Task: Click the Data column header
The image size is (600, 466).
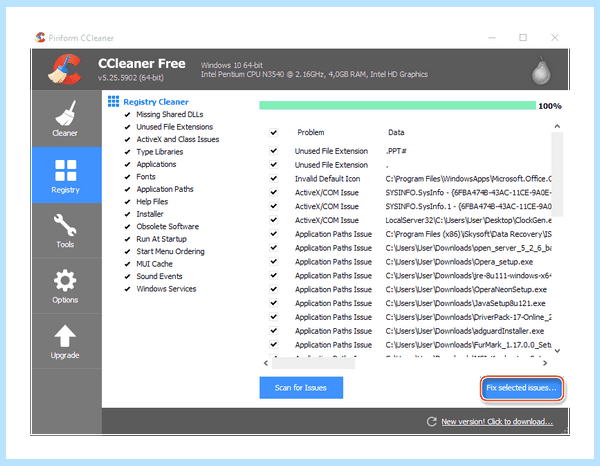Action: point(396,132)
